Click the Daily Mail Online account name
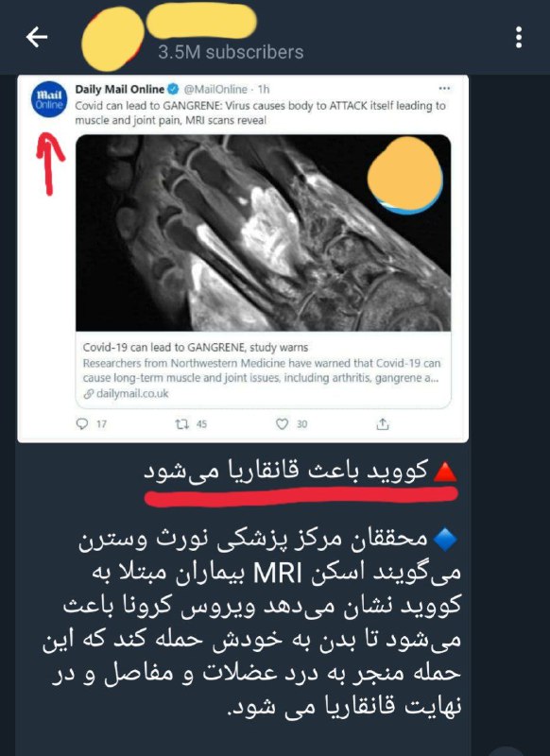Screen dimensions: 550x756 point(119,89)
